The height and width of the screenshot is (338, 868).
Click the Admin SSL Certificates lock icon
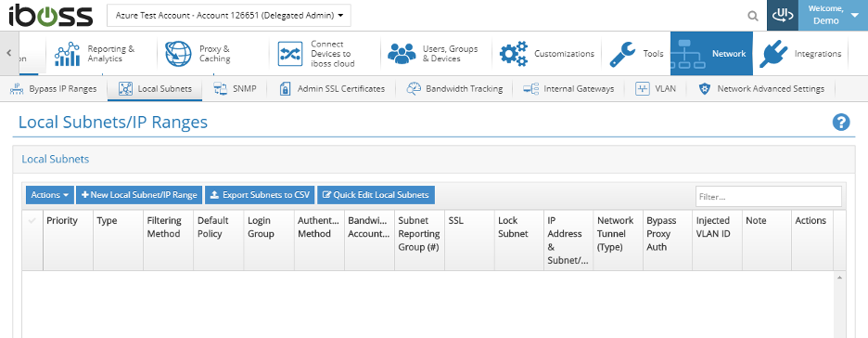click(x=285, y=88)
